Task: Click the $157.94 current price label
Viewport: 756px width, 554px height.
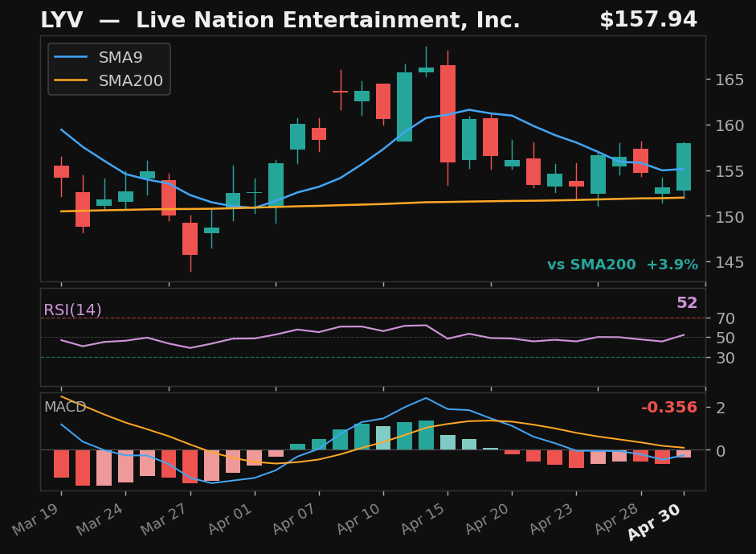Action: (648, 20)
